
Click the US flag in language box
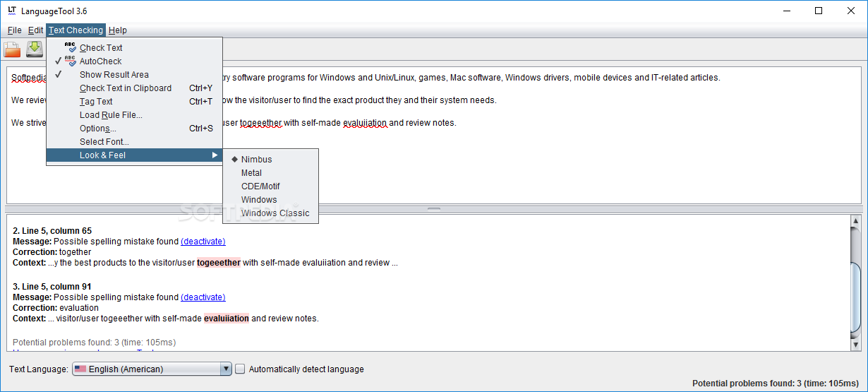point(80,369)
